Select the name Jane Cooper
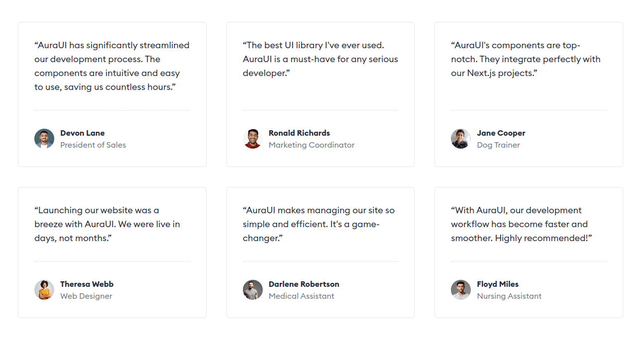The height and width of the screenshot is (339, 644). [x=501, y=133]
